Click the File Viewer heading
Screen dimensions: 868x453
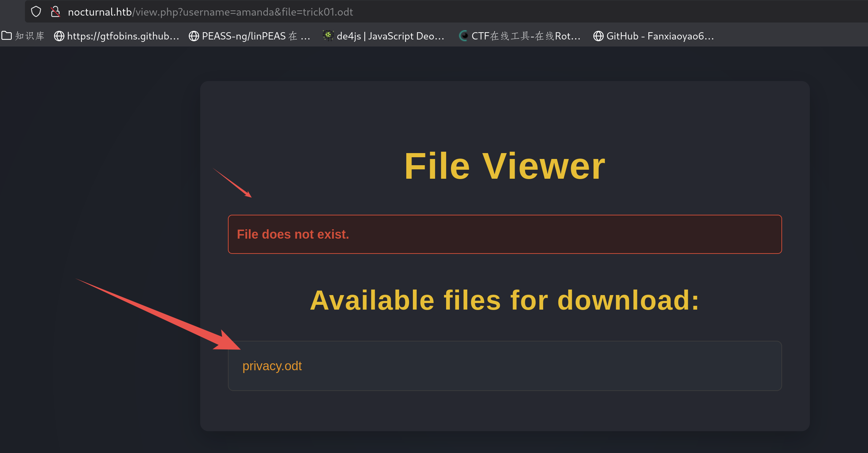pyautogui.click(x=504, y=166)
